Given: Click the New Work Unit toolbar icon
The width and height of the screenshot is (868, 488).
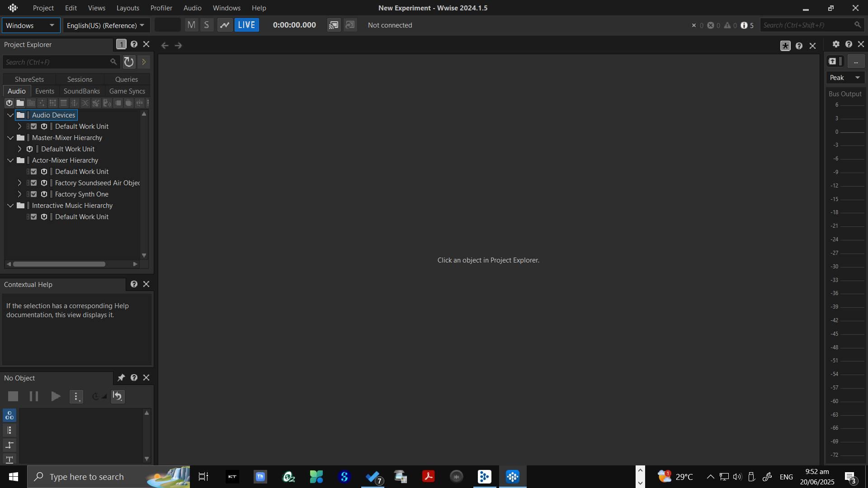Looking at the screenshot, I should point(9,103).
